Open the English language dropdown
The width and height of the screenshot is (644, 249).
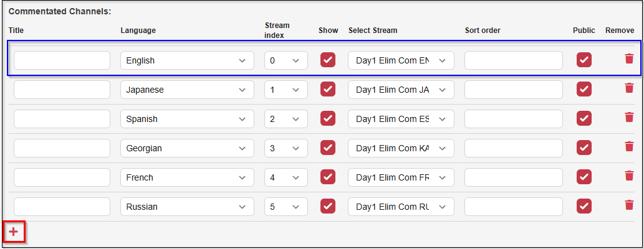187,60
